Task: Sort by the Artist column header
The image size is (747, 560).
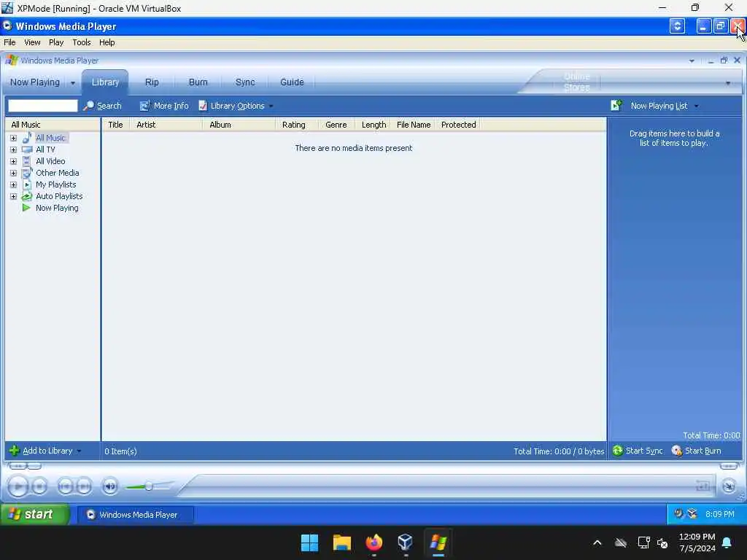Action: [166, 125]
